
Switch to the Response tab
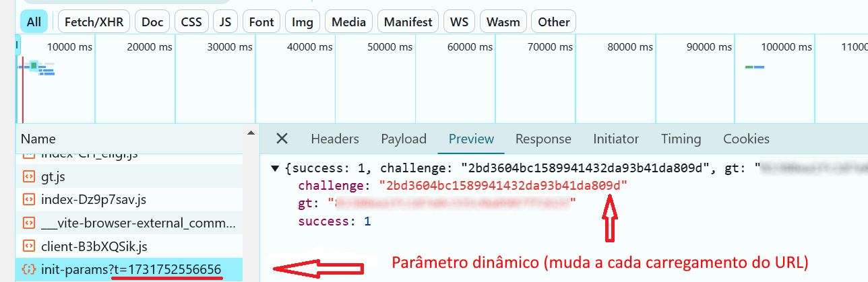543,139
